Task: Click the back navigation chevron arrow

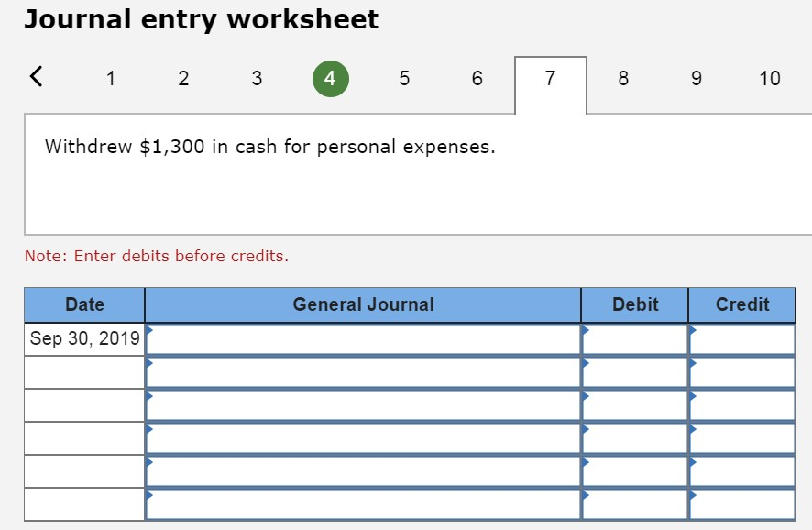Action: 36,77
